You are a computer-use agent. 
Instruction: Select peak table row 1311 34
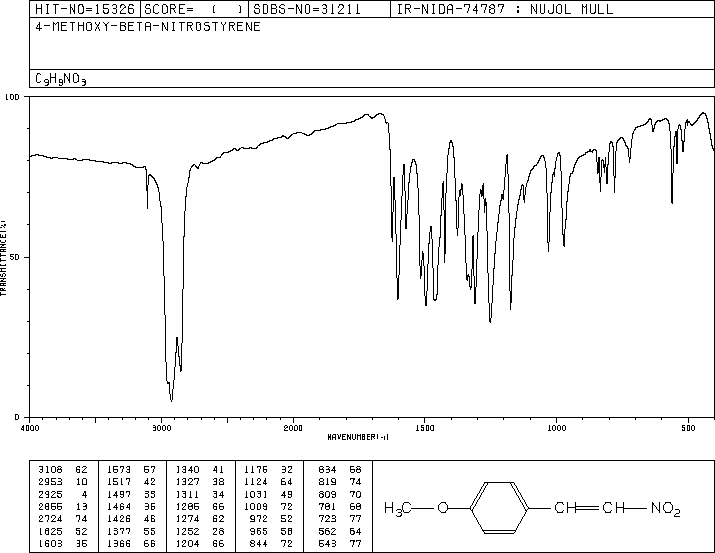click(x=200, y=494)
